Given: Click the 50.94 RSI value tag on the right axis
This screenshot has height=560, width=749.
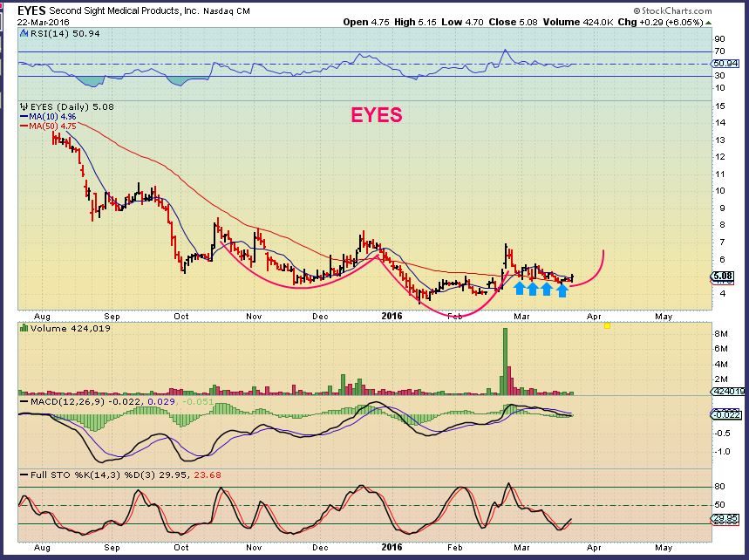Looking at the screenshot, I should click(x=725, y=63).
